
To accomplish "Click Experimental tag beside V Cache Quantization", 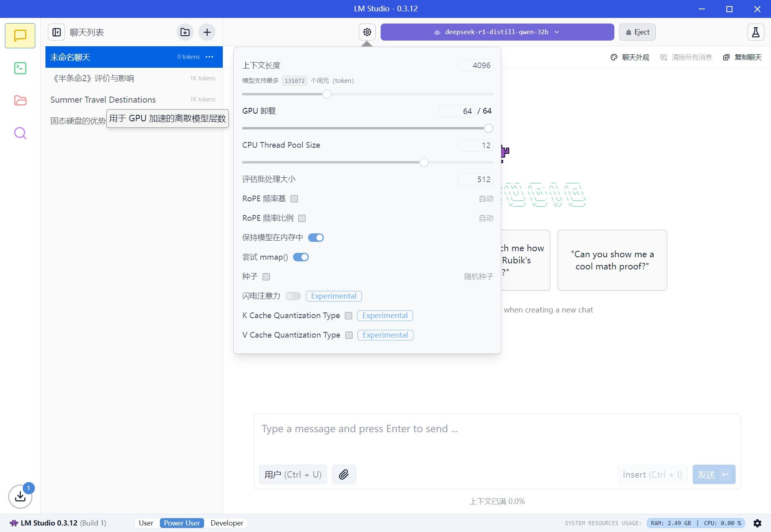I will click(385, 335).
